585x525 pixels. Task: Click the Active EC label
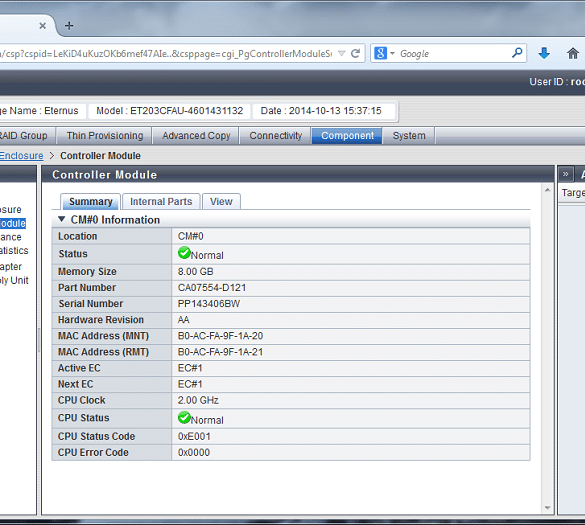[x=79, y=368]
